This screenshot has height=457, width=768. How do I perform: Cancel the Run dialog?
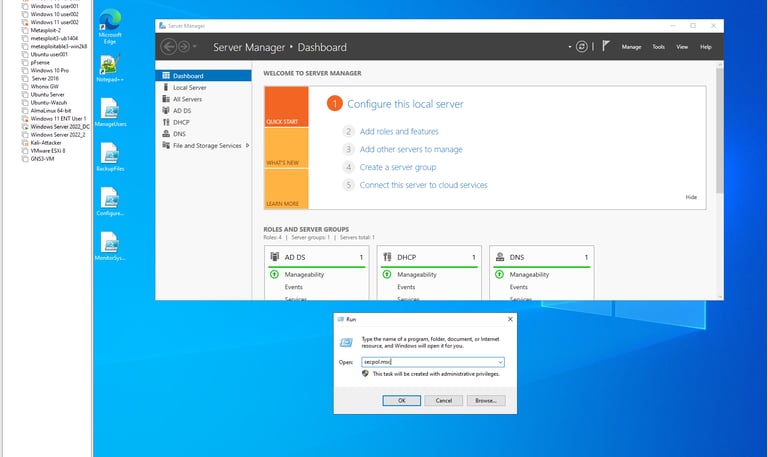tap(444, 401)
